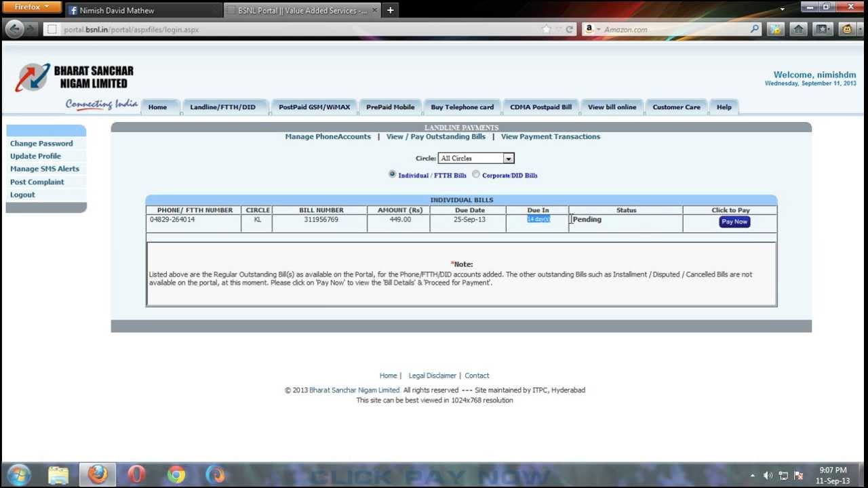Click Logout in sidebar
Image resolution: width=868 pixels, height=488 pixels.
[22, 195]
